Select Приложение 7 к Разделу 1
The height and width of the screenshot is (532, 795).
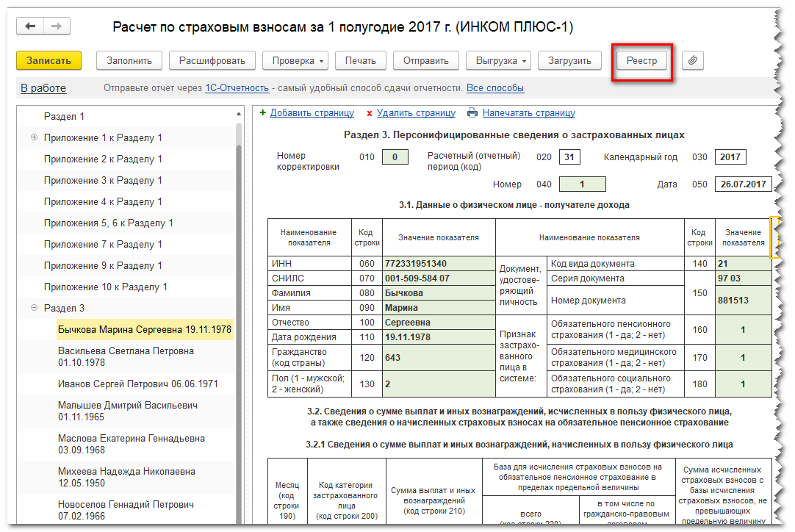pyautogui.click(x=103, y=244)
